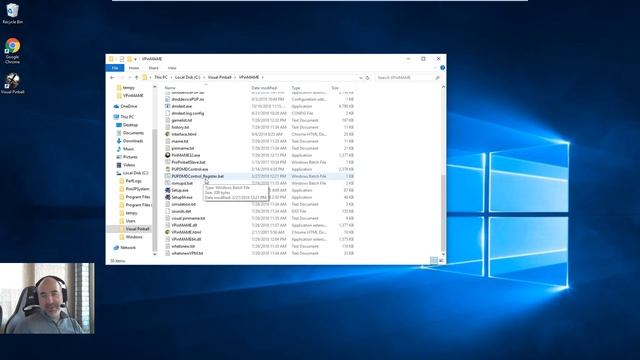The image size is (640, 360).
Task: Open the address bar history dropdown
Action: click(361, 78)
